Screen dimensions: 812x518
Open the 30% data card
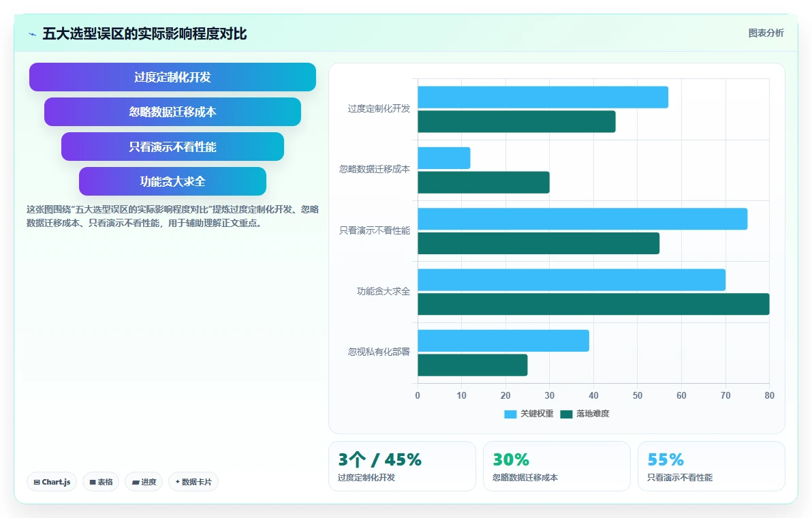click(557, 466)
